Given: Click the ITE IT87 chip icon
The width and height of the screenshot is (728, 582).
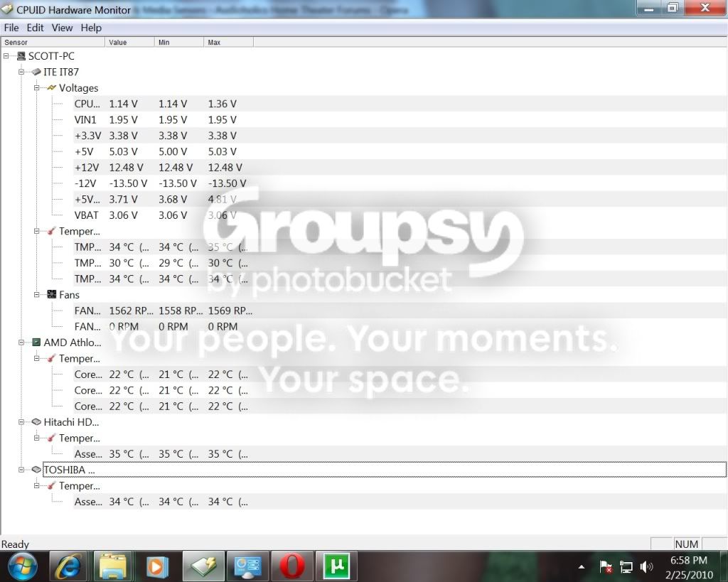Looking at the screenshot, I should pyautogui.click(x=36, y=72).
